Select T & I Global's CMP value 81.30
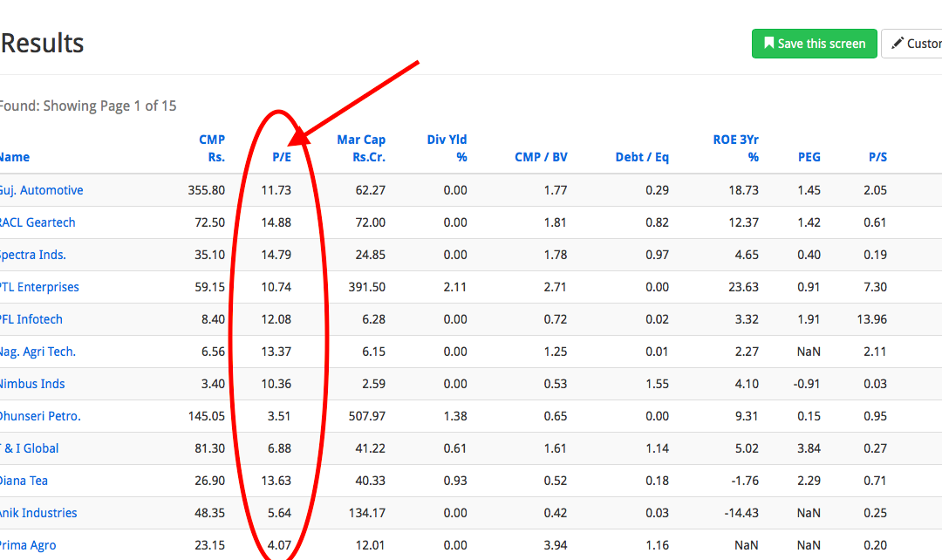 coord(209,448)
